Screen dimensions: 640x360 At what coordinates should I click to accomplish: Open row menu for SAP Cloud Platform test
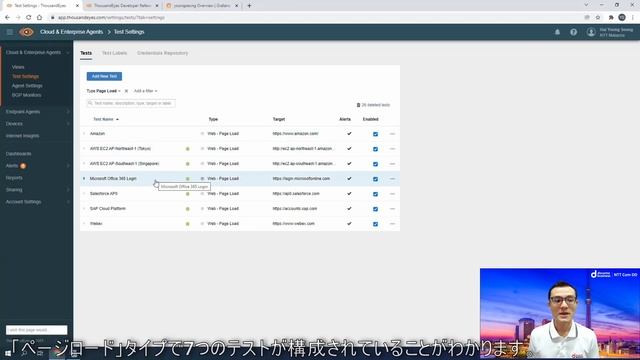392,209
